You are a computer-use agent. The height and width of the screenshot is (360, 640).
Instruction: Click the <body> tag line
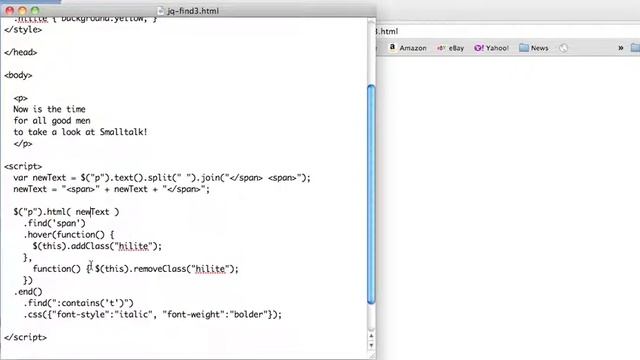pos(18,75)
